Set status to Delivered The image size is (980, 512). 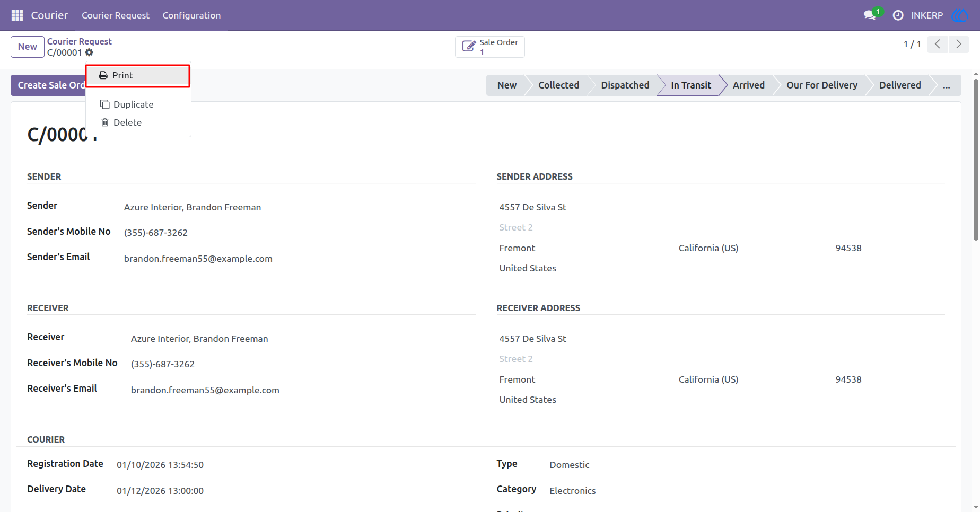[x=899, y=85]
